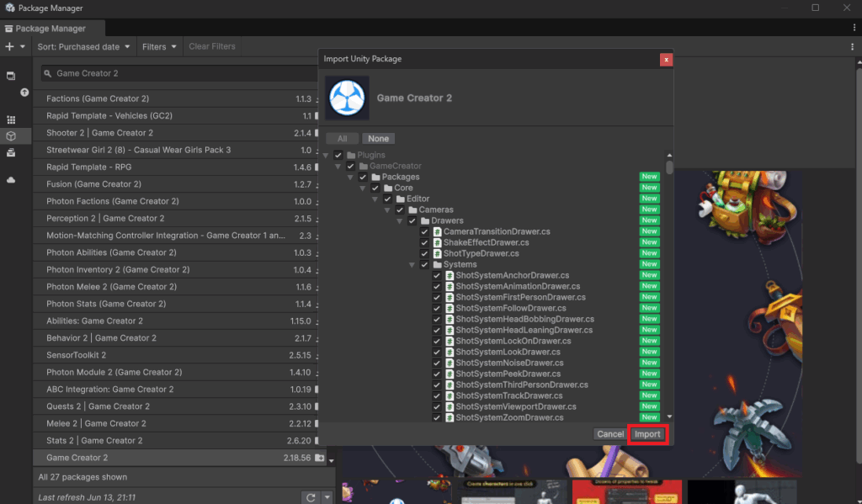This screenshot has height=504, width=862.
Task: Click the plus icon to add package
Action: point(9,47)
